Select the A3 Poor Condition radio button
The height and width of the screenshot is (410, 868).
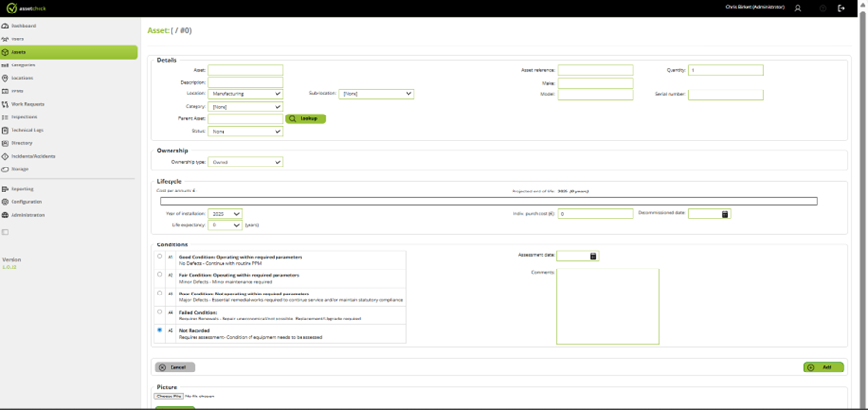(x=160, y=294)
